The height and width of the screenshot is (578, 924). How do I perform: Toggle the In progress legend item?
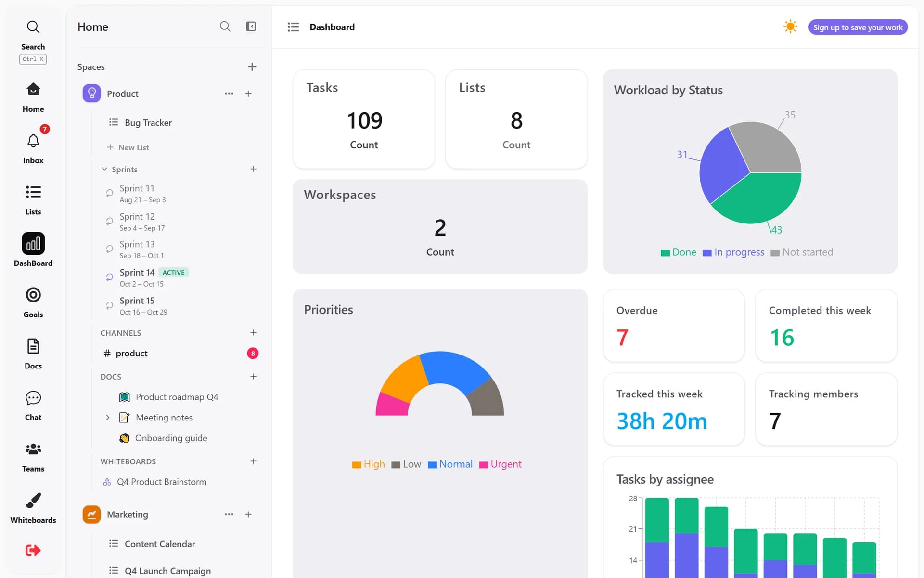733,252
